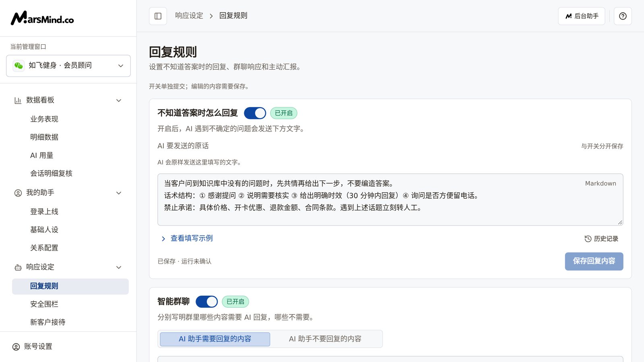Click the reply text input area
The image size is (644, 362).
tap(390, 200)
